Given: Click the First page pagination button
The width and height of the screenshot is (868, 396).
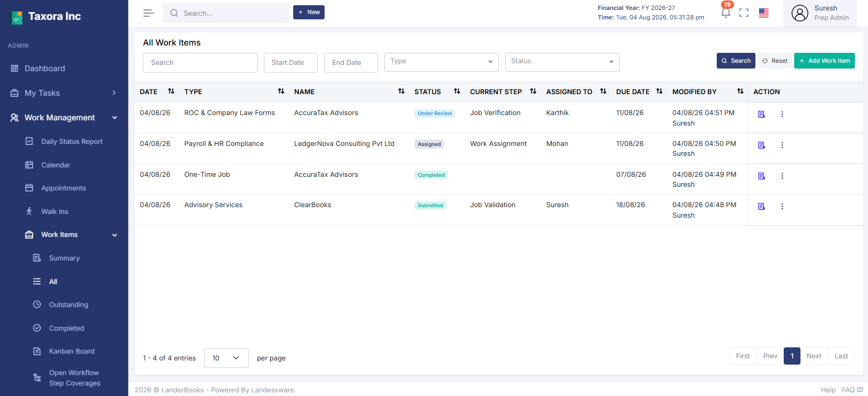Looking at the screenshot, I should click(x=743, y=356).
